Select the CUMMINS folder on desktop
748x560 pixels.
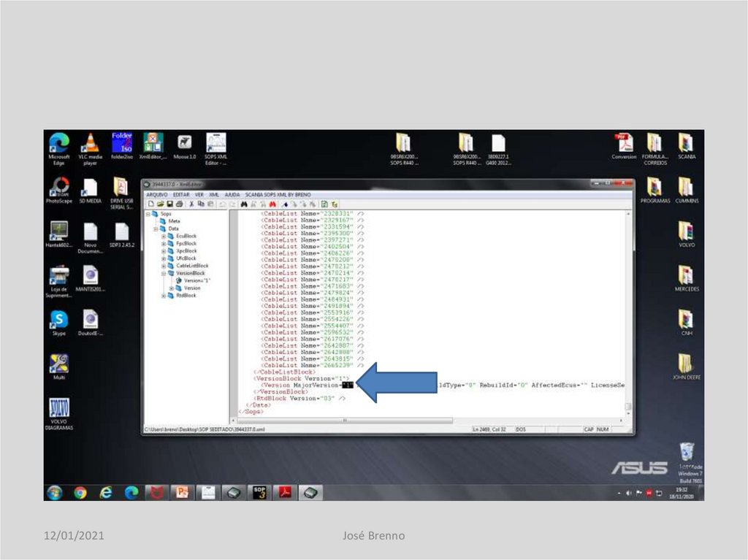[687, 190]
